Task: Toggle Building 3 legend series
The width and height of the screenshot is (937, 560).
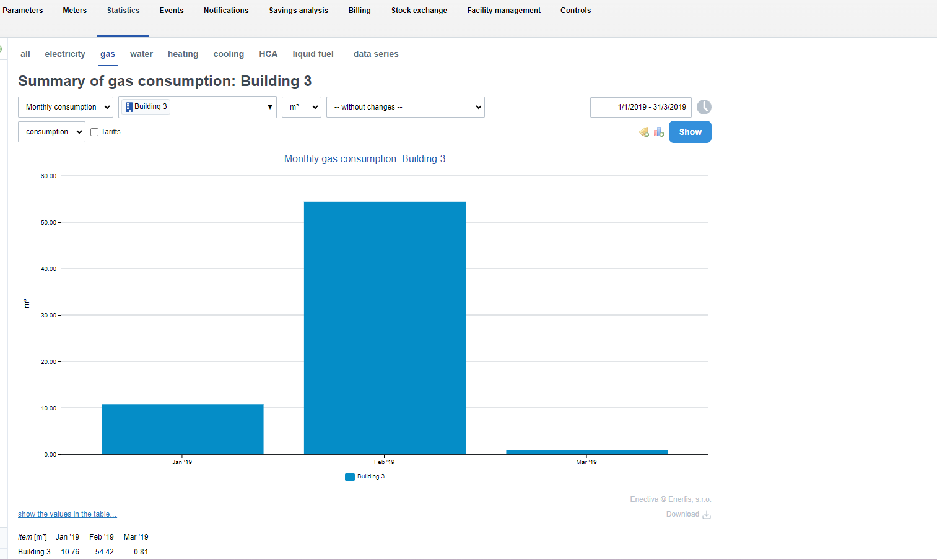Action: click(x=365, y=476)
